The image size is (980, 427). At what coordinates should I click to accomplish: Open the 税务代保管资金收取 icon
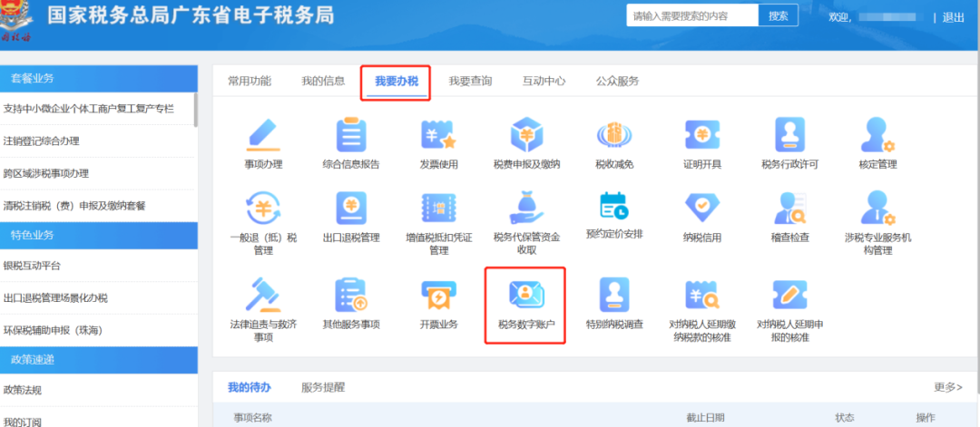[x=526, y=209]
